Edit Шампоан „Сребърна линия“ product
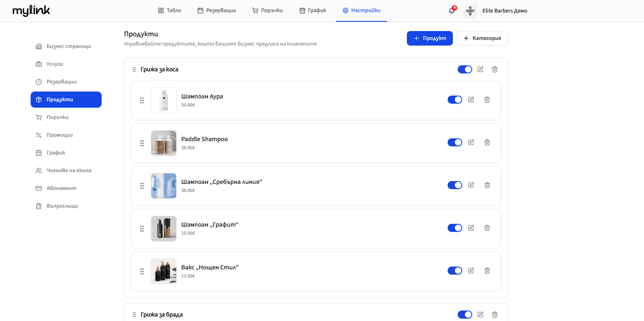This screenshot has height=321, width=644. [471, 185]
